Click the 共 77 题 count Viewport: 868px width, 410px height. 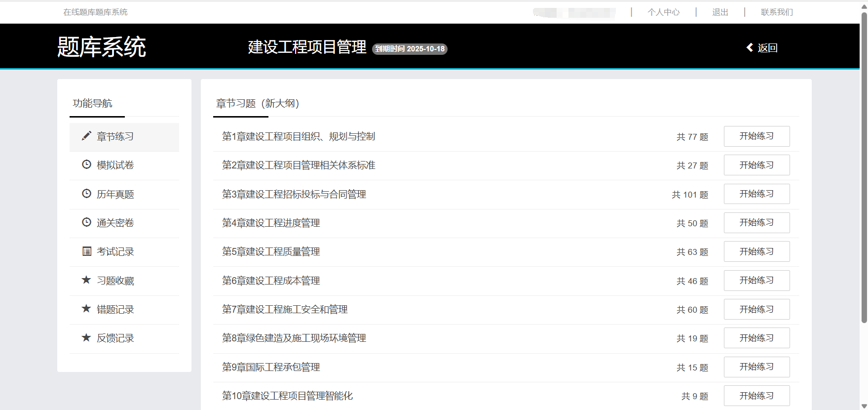tap(692, 137)
